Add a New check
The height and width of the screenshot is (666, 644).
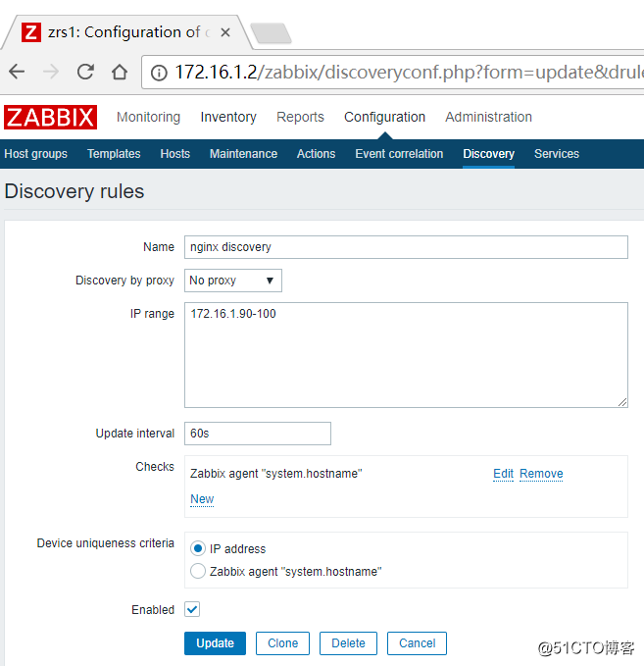[x=202, y=499]
